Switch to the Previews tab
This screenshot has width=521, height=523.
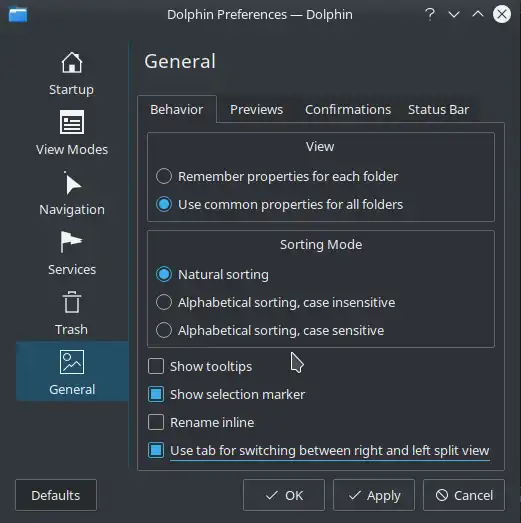pos(256,110)
